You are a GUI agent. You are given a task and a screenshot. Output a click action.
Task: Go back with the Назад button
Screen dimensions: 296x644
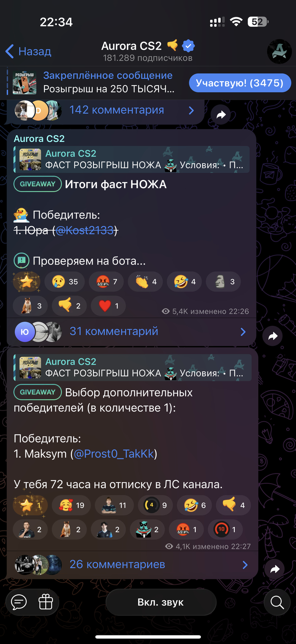[x=28, y=52]
